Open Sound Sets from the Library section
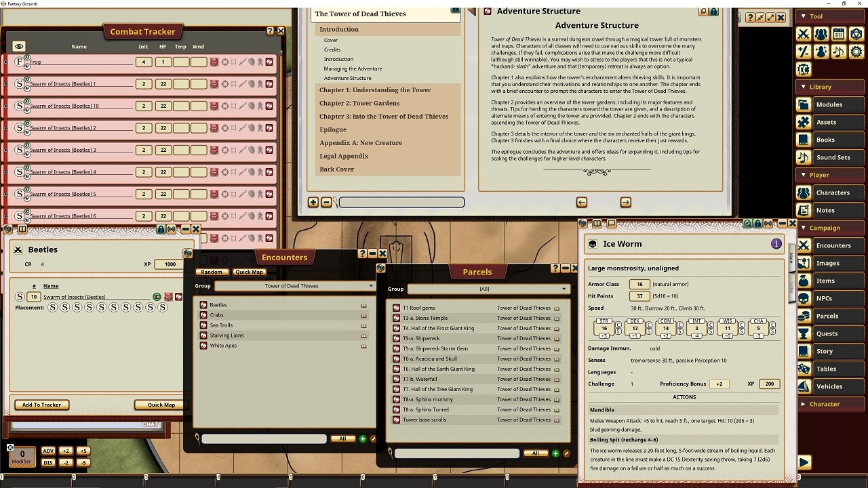 click(x=829, y=157)
